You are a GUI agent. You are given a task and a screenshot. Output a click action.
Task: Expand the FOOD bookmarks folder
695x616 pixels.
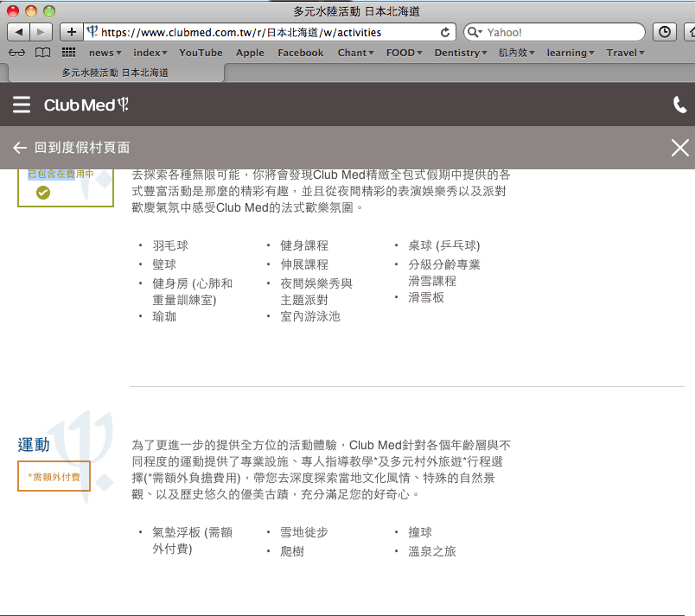404,53
